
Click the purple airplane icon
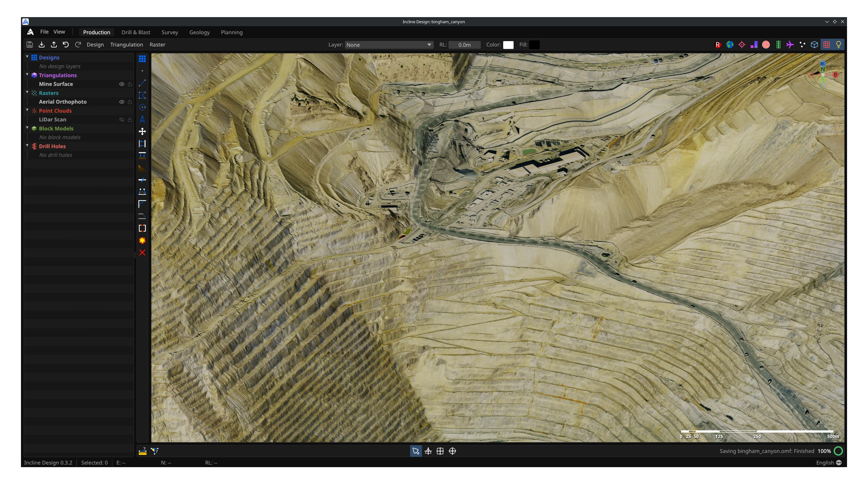[790, 45]
